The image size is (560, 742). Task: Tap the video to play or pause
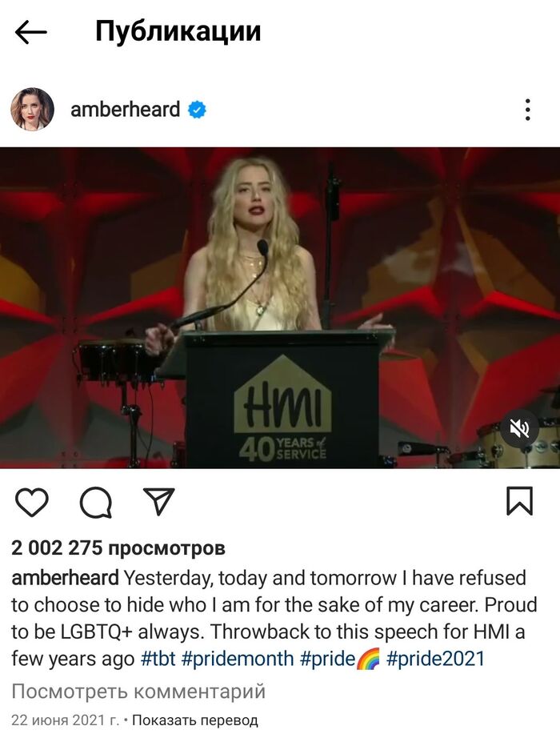tap(280, 307)
